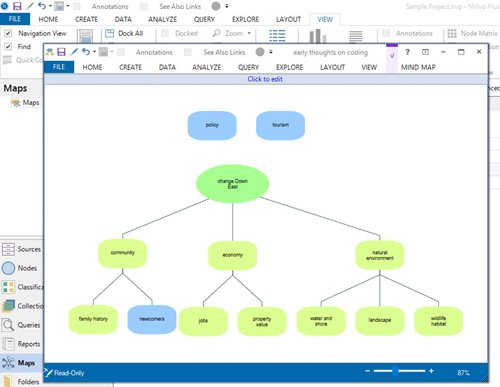This screenshot has width=500, height=387.
Task: Switch to the EXPLORE tab in the mind map window
Action: [289, 67]
